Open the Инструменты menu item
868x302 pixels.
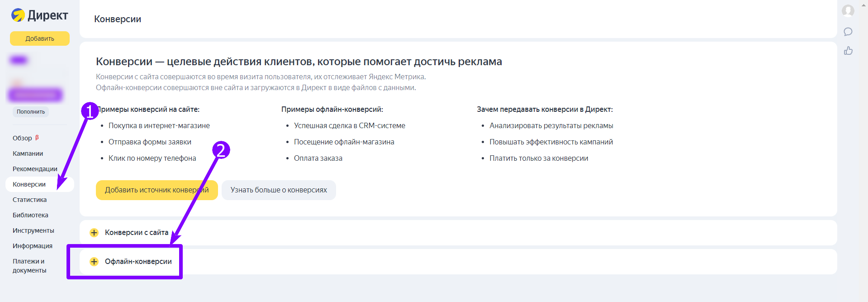pyautogui.click(x=33, y=230)
